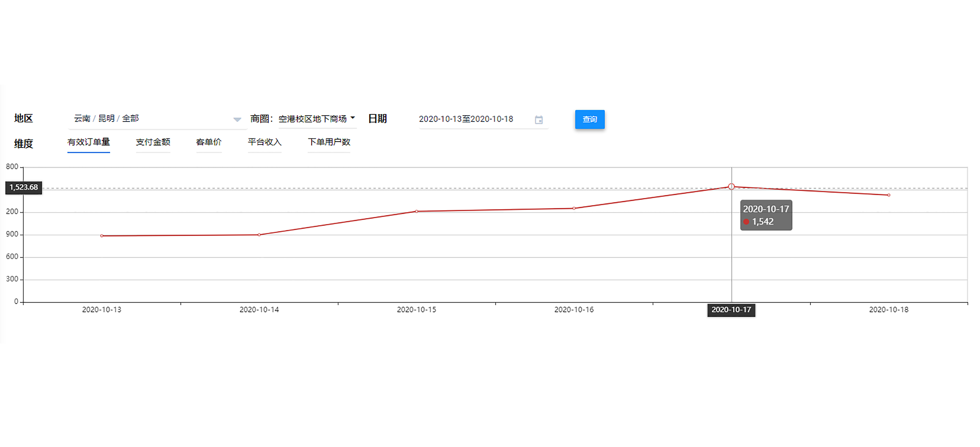Open the 平台收入 tab
Image resolution: width=980 pixels, height=447 pixels.
click(265, 142)
